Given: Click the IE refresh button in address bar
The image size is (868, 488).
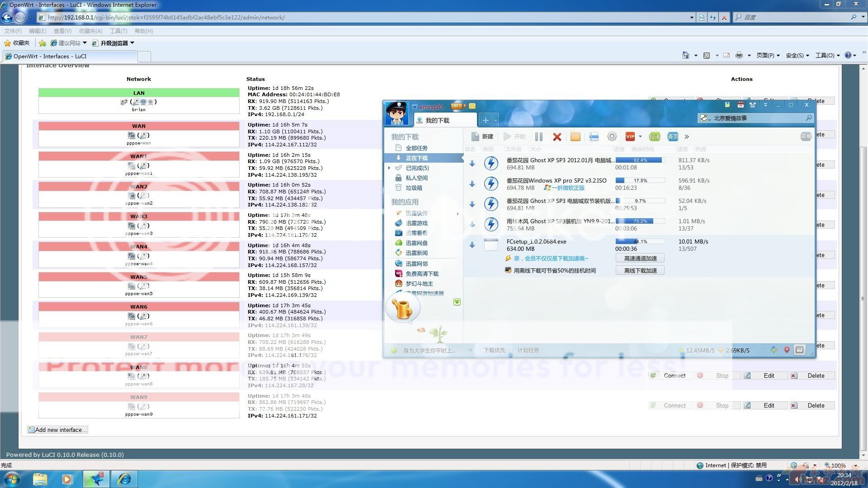Looking at the screenshot, I should point(713,17).
